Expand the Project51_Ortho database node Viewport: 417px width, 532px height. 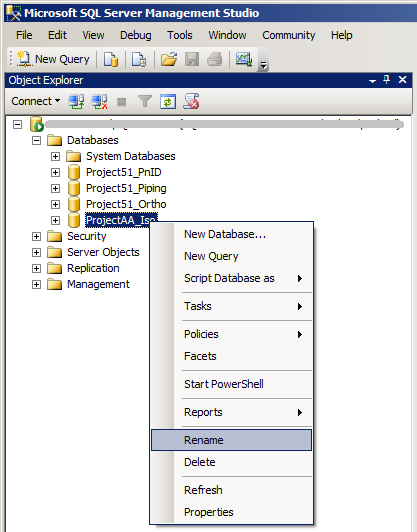(55, 204)
